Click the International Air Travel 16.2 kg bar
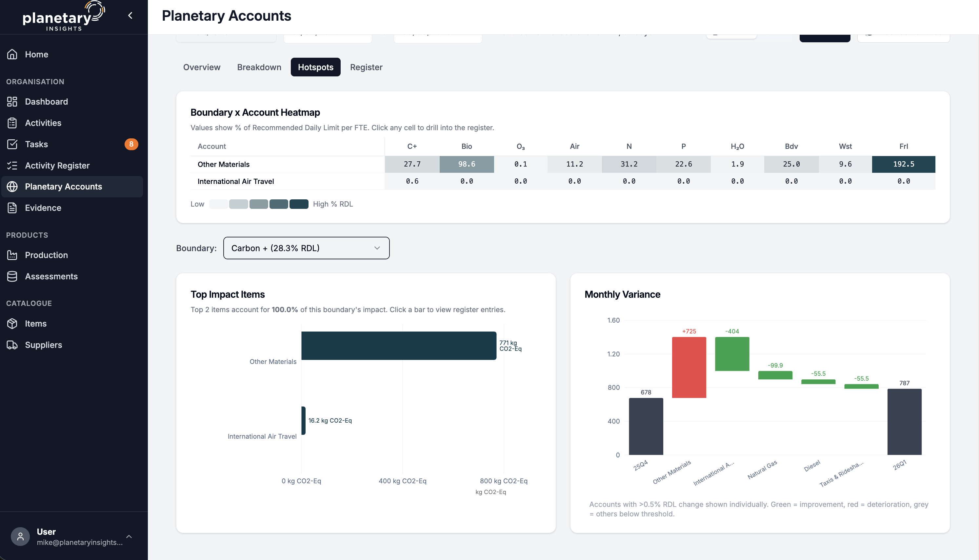 tap(303, 420)
